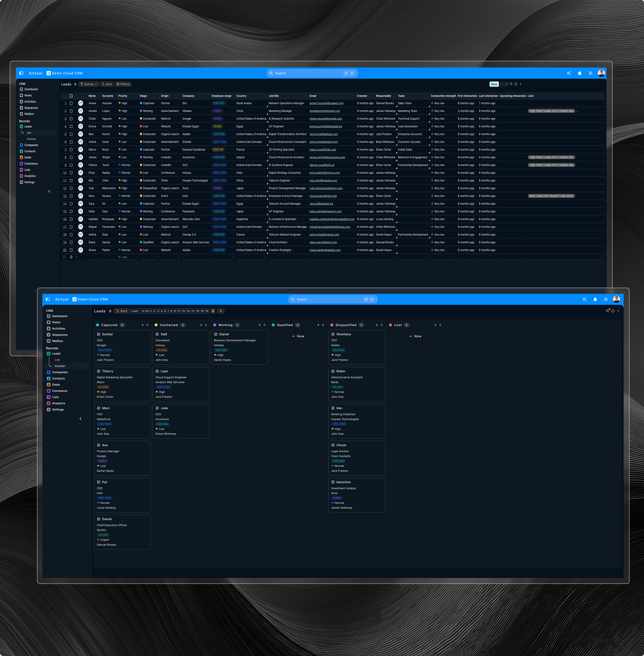
Task: Refresh the Leads list view
Action: pyautogui.click(x=516, y=84)
